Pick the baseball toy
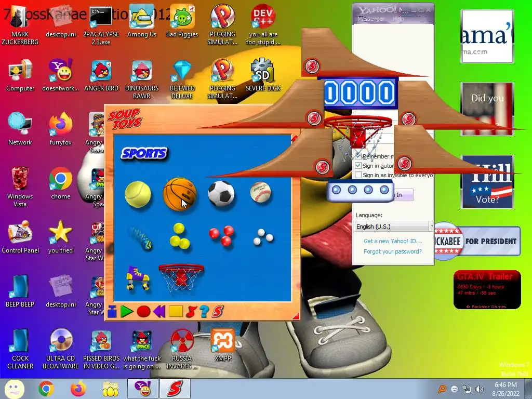Screen dimensions: 532x399 [261, 193]
